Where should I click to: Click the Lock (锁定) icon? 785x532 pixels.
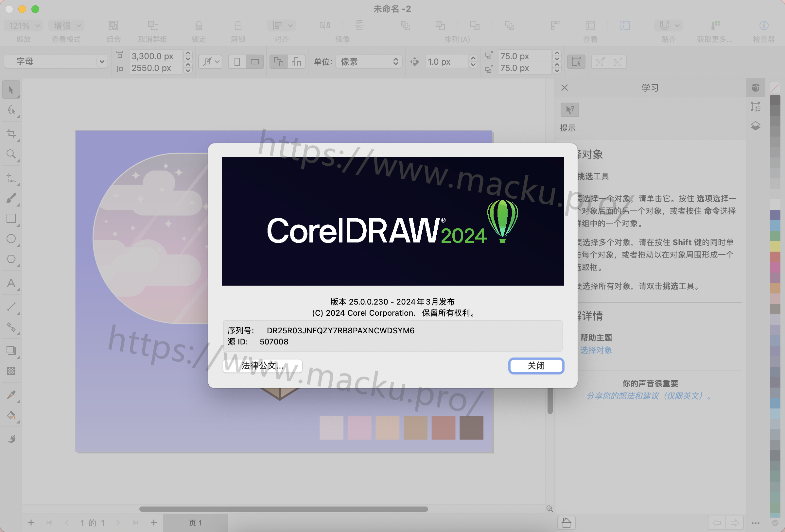click(x=199, y=26)
